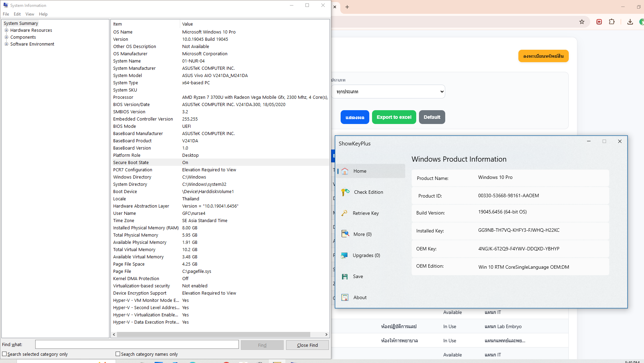The height and width of the screenshot is (363, 644).
Task: Select the Retrieve Key icon
Action: click(344, 213)
